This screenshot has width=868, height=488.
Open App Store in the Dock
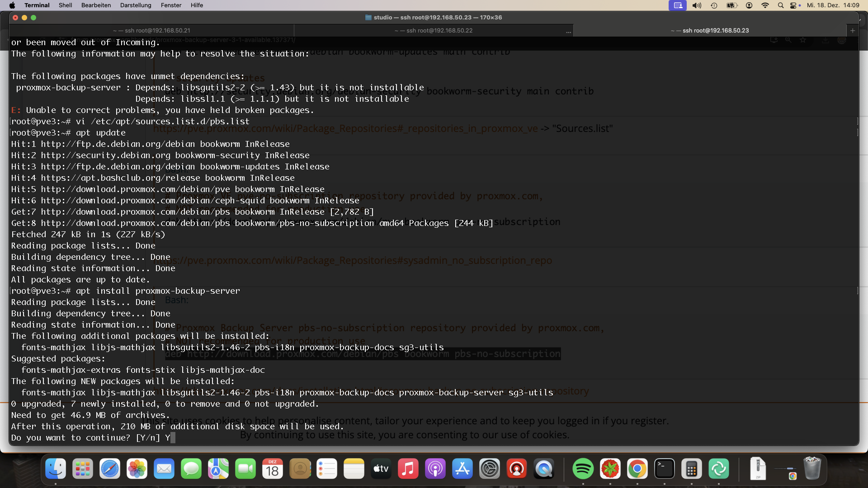[462, 469]
